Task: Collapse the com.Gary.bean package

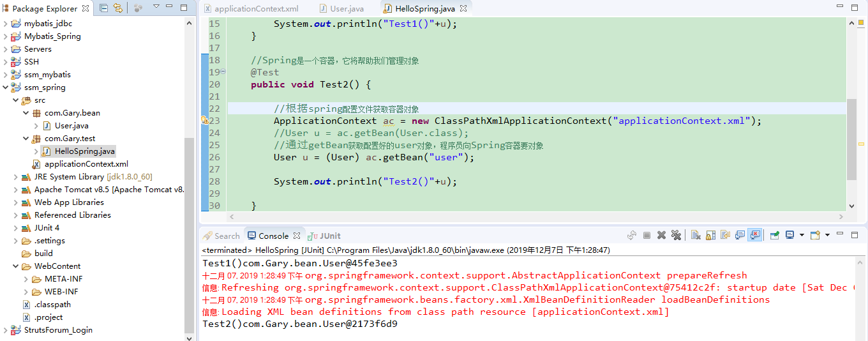Action: click(x=26, y=113)
